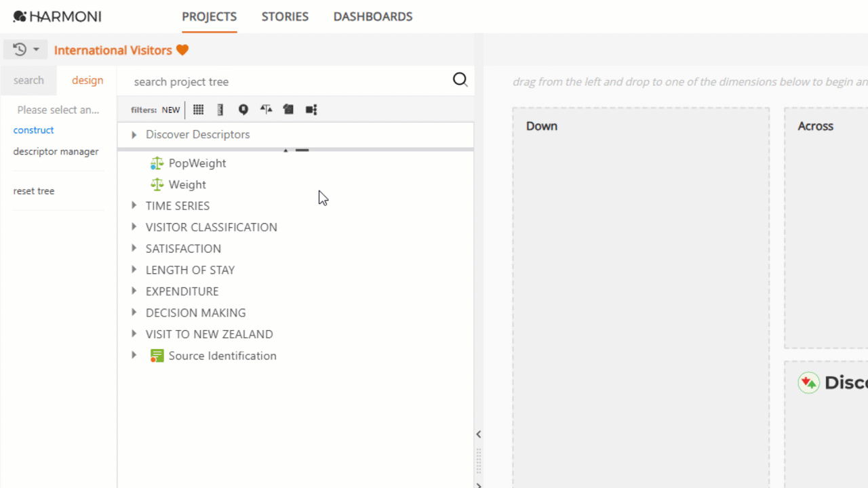Expand the TIME SERIES folder
This screenshot has height=488, width=868.
click(134, 205)
